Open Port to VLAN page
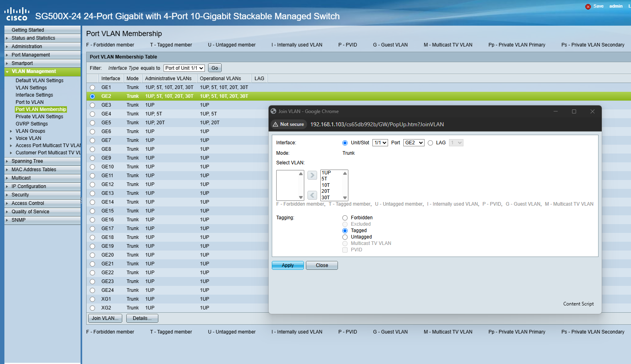 click(29, 102)
